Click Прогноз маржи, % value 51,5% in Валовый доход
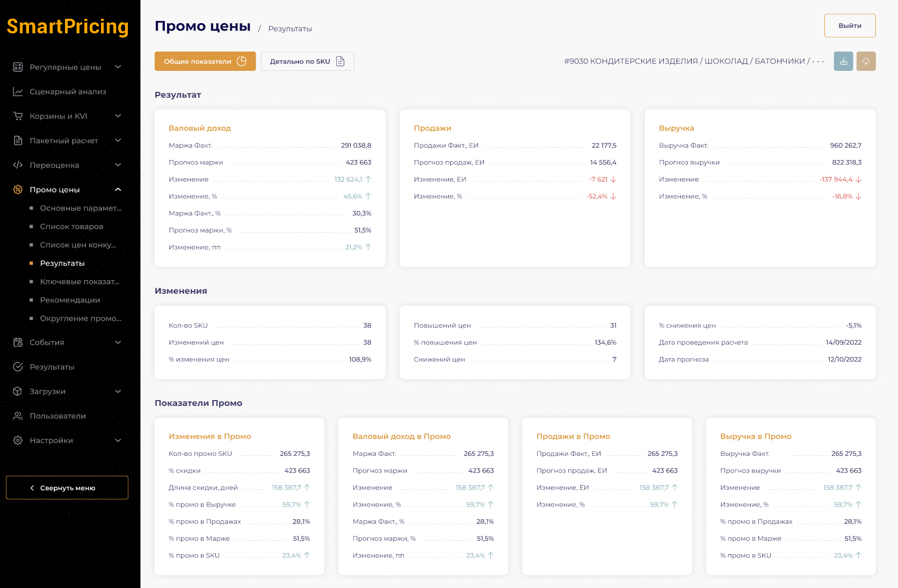The image size is (898, 588). click(x=363, y=230)
